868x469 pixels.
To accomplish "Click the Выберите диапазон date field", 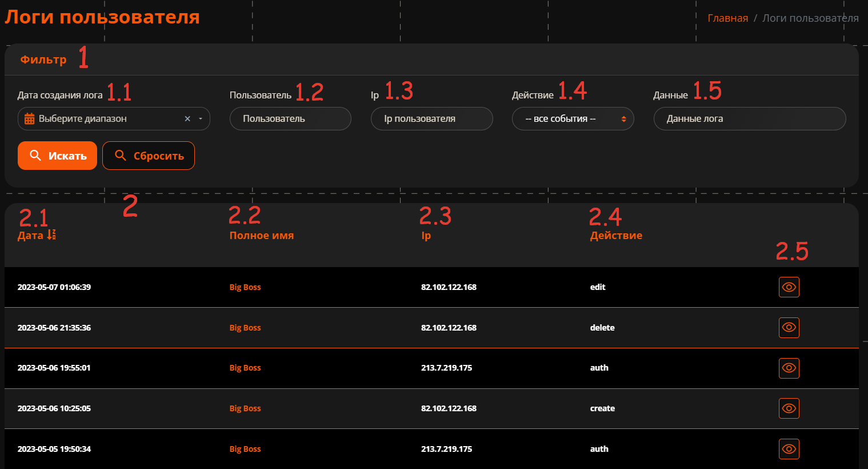I will coord(114,119).
